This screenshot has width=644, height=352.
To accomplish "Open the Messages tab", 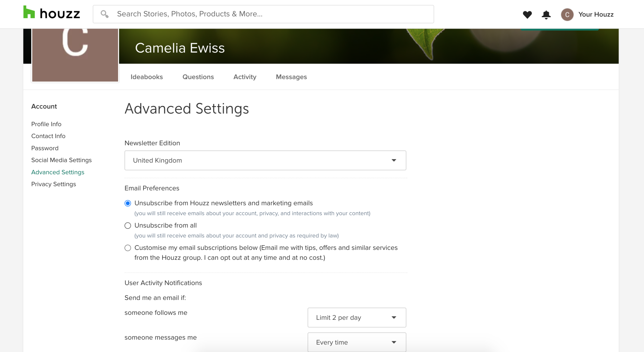I will [x=291, y=77].
